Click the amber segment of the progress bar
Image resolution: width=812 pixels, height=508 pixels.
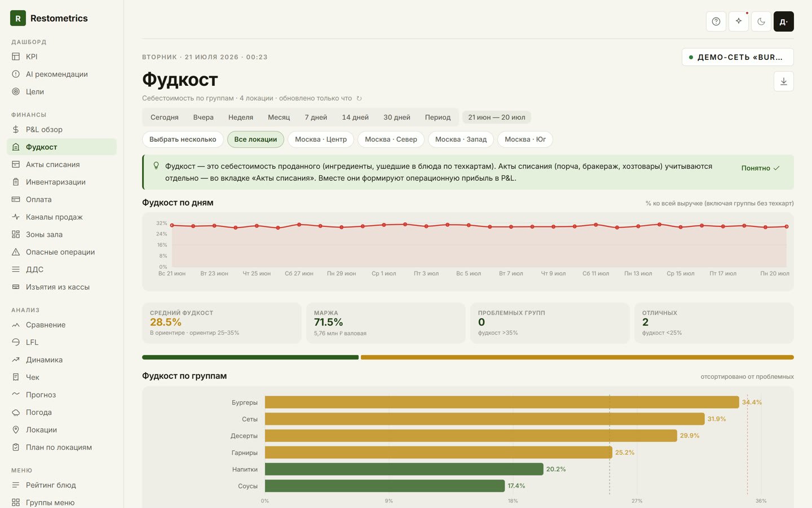tap(577, 357)
